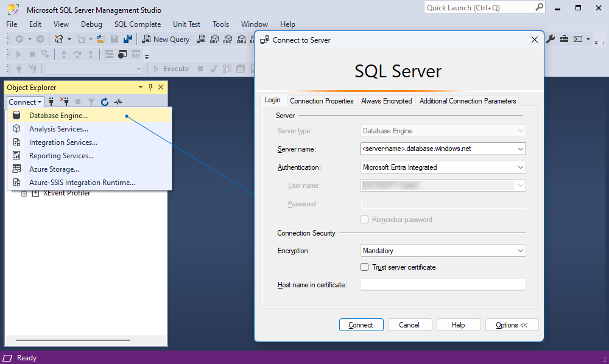Image resolution: width=609 pixels, height=364 pixels.
Task: Click the Host name in certificate field
Action: click(x=443, y=284)
